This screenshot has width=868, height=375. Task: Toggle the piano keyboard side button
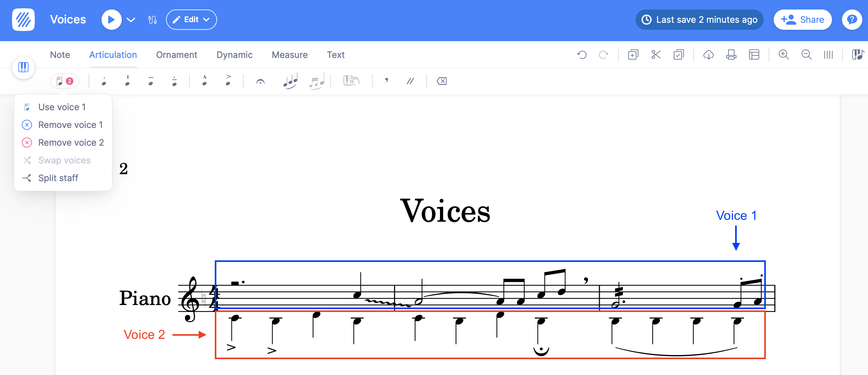(23, 67)
